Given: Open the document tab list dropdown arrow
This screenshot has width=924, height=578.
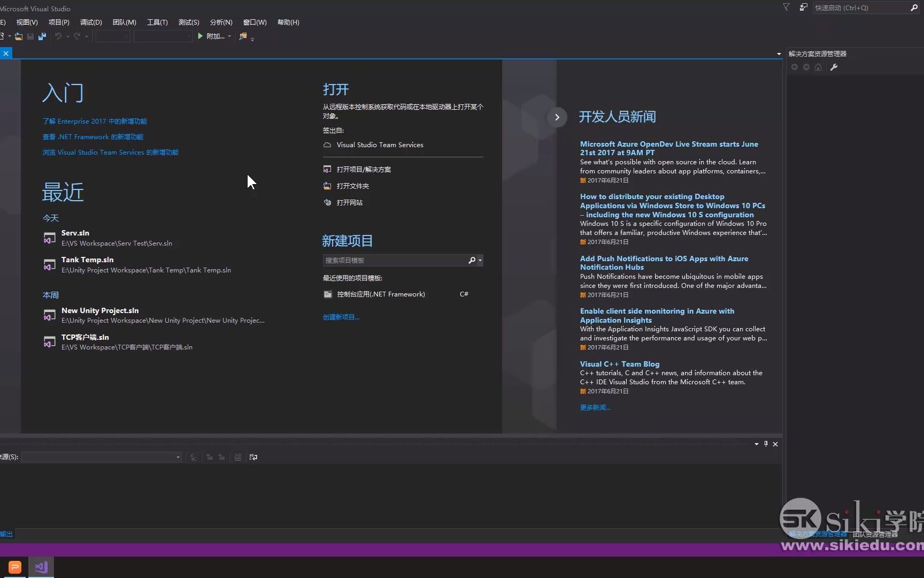Looking at the screenshot, I should (x=779, y=54).
